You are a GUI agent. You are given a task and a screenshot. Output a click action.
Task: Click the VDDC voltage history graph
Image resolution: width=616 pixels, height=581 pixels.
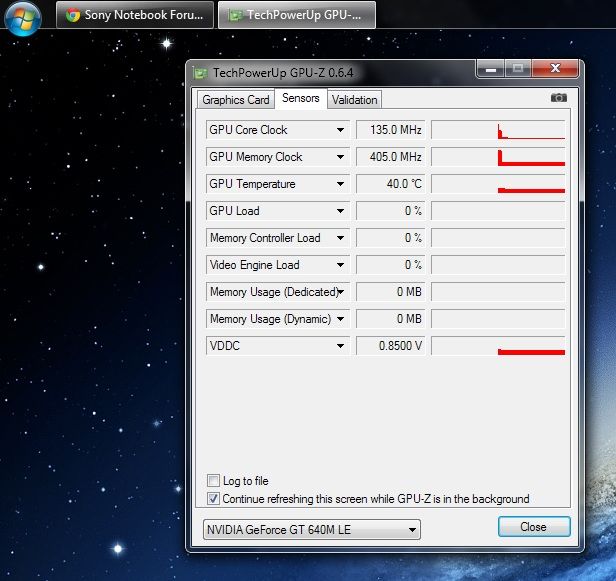click(x=498, y=346)
